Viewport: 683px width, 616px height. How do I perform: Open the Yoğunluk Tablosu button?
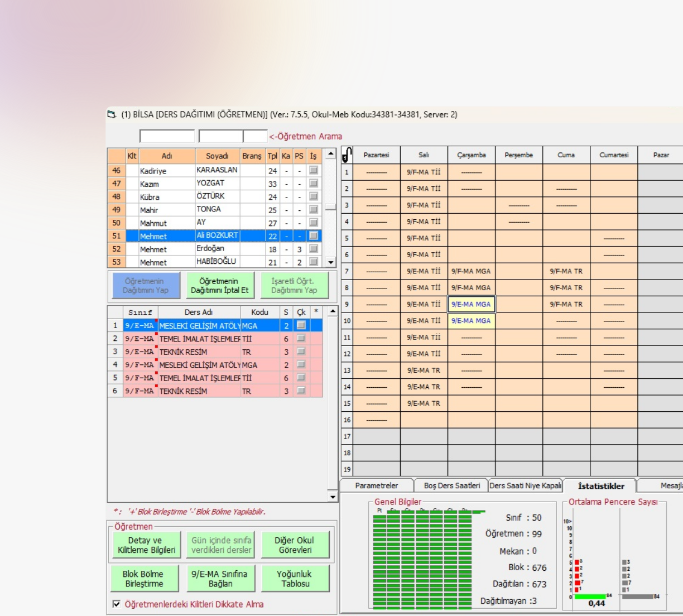point(295,579)
